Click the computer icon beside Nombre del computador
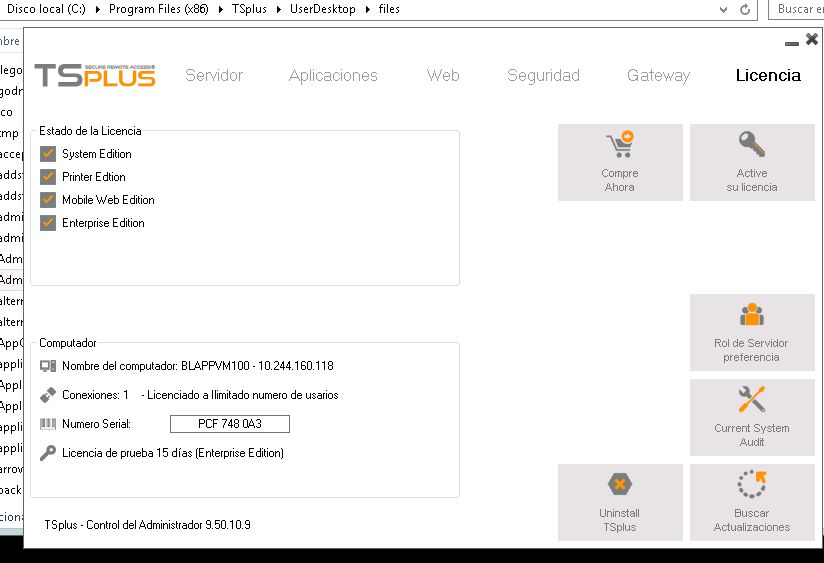This screenshot has width=824, height=563. pos(48,366)
